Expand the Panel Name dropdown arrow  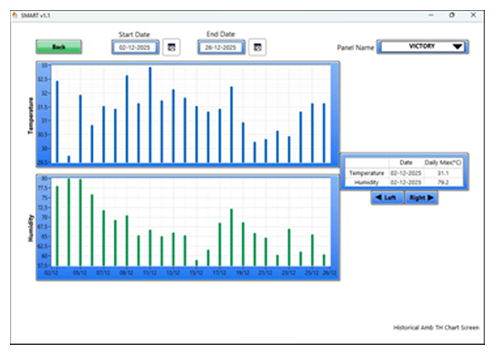pyautogui.click(x=458, y=46)
